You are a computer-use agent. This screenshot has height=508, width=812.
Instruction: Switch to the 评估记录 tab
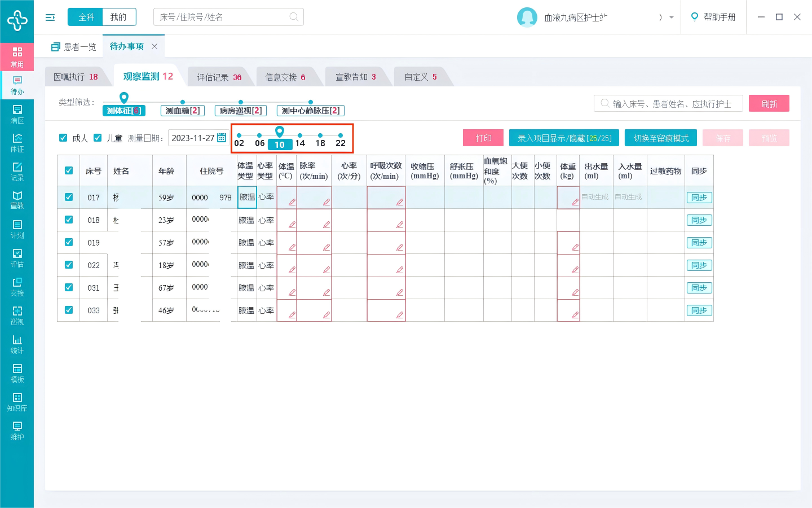click(219, 77)
